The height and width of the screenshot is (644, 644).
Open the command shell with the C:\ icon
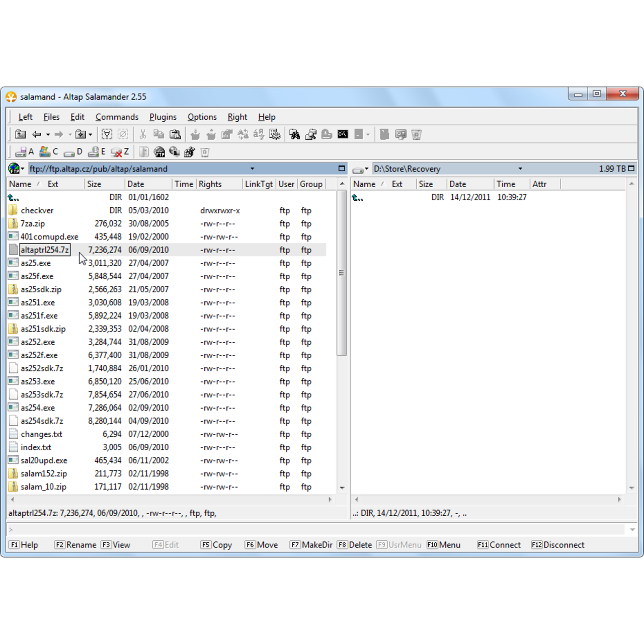tap(343, 134)
